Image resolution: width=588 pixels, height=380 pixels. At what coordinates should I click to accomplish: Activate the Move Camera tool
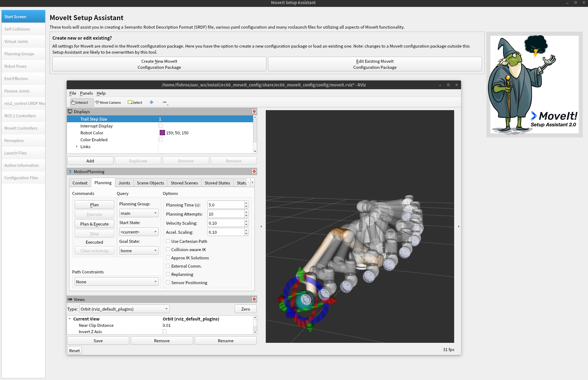pyautogui.click(x=108, y=102)
